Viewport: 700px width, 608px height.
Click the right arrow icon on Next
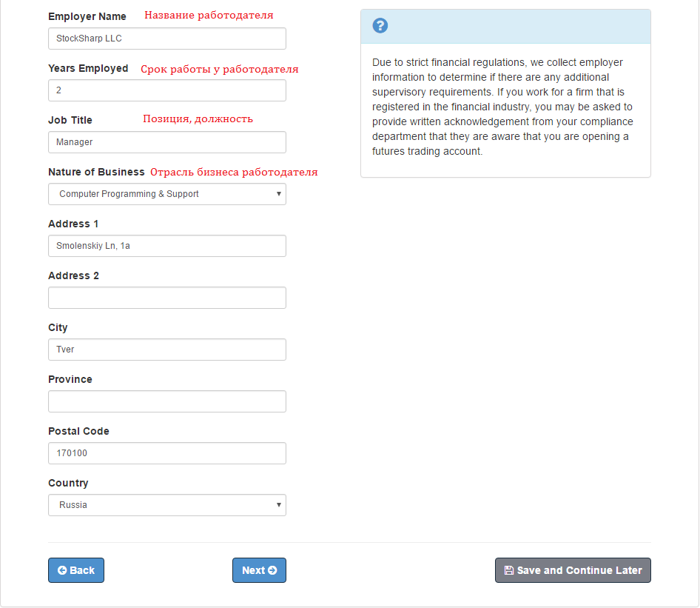[x=272, y=570]
